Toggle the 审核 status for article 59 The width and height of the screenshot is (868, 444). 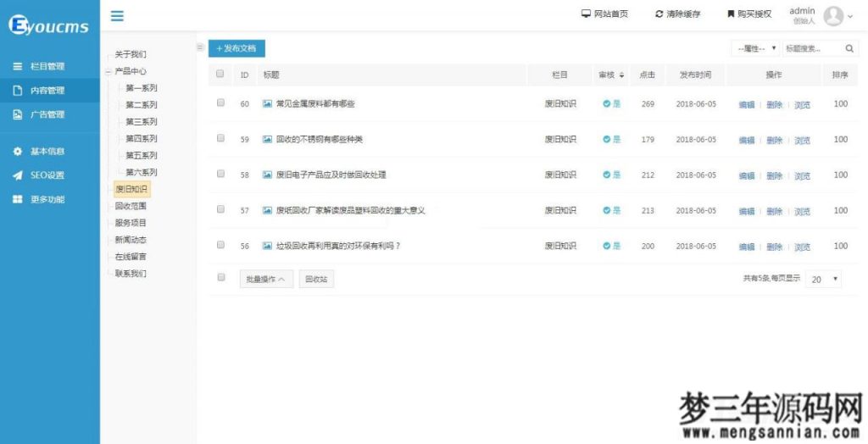pyautogui.click(x=612, y=140)
